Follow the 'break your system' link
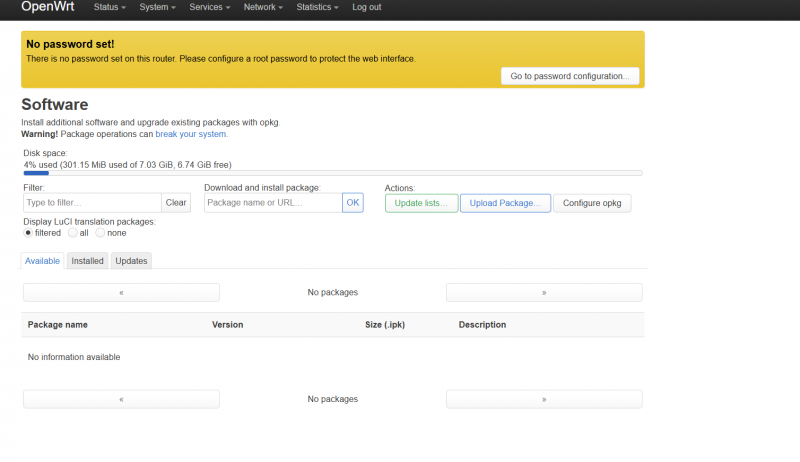Viewport: 800px width, 462px height. [190, 134]
